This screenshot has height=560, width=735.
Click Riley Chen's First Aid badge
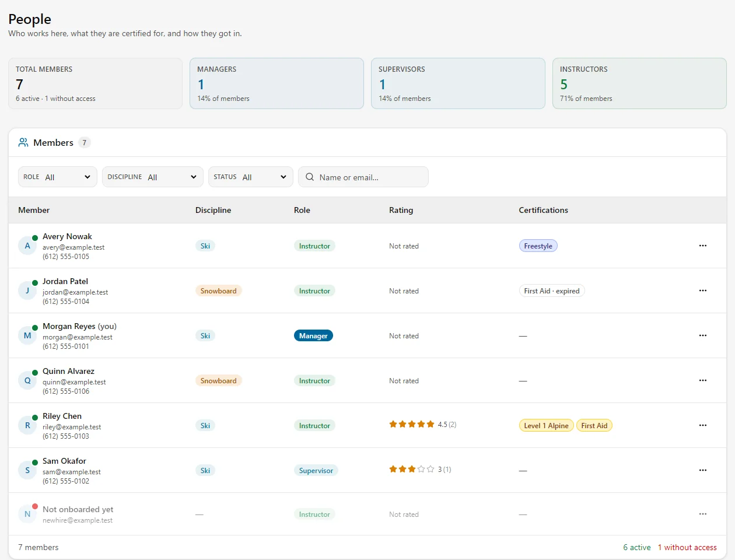[x=594, y=426]
